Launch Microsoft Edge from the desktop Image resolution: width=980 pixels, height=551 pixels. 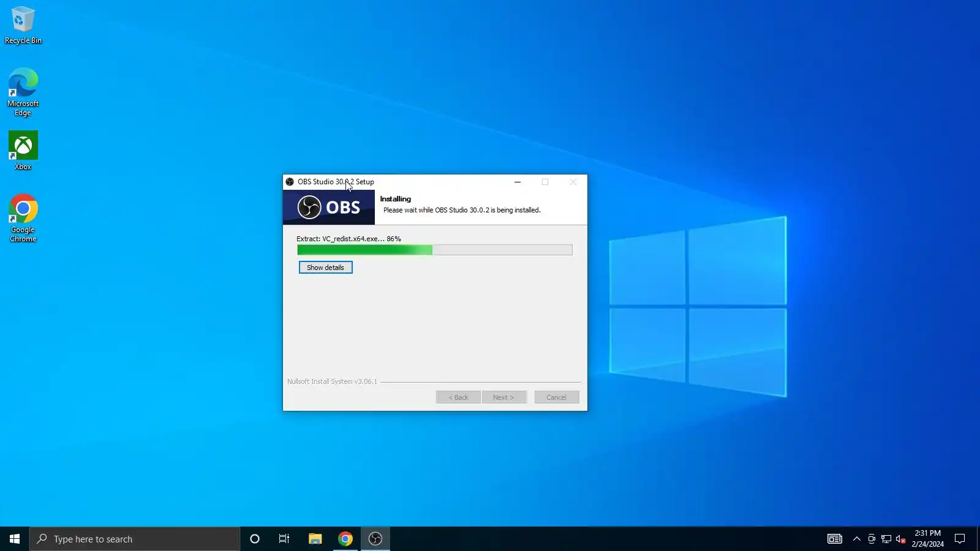pyautogui.click(x=23, y=92)
